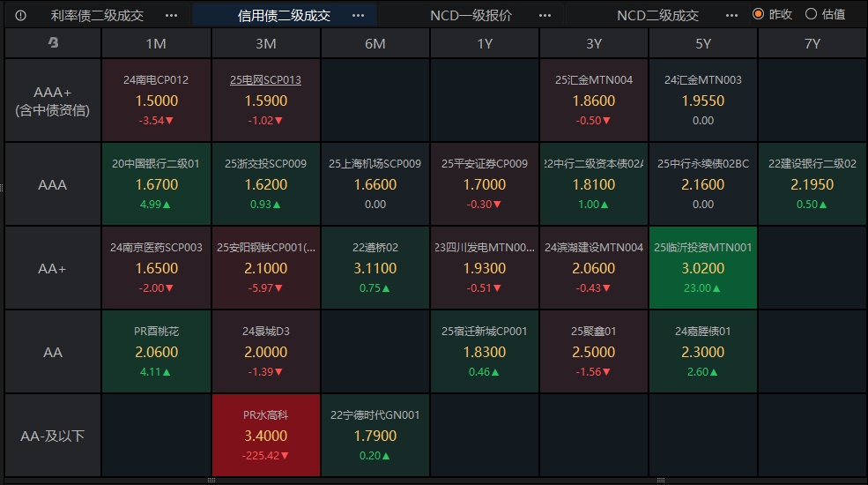
Task: Open the red PR水高科 cell
Action: click(x=266, y=436)
